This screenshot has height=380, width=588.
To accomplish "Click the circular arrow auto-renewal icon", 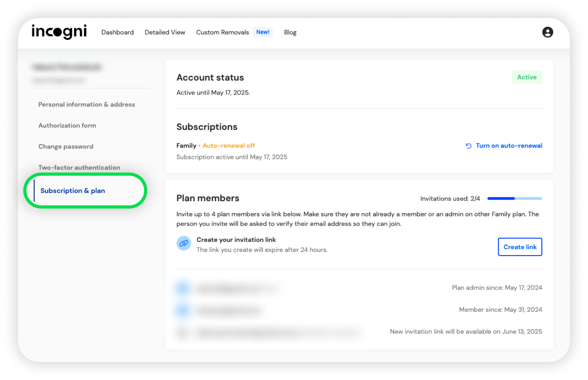I will [468, 146].
